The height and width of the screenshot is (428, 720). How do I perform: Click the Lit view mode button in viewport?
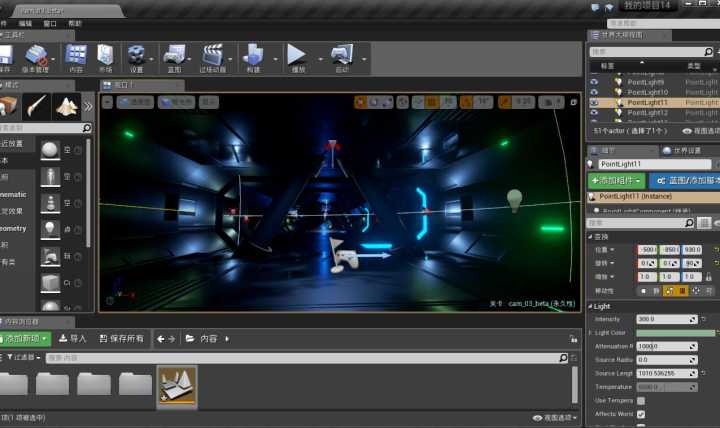tap(176, 102)
